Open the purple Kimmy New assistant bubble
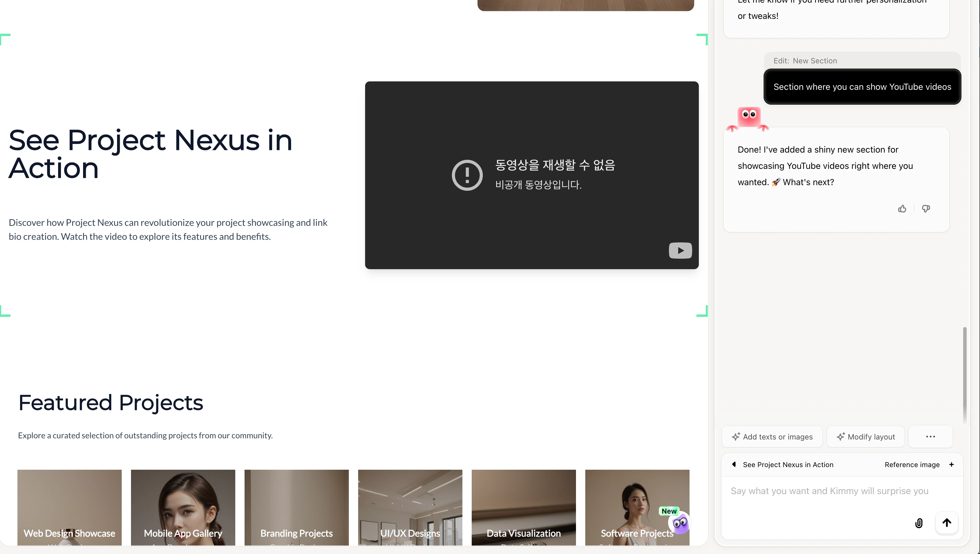 coord(680,523)
